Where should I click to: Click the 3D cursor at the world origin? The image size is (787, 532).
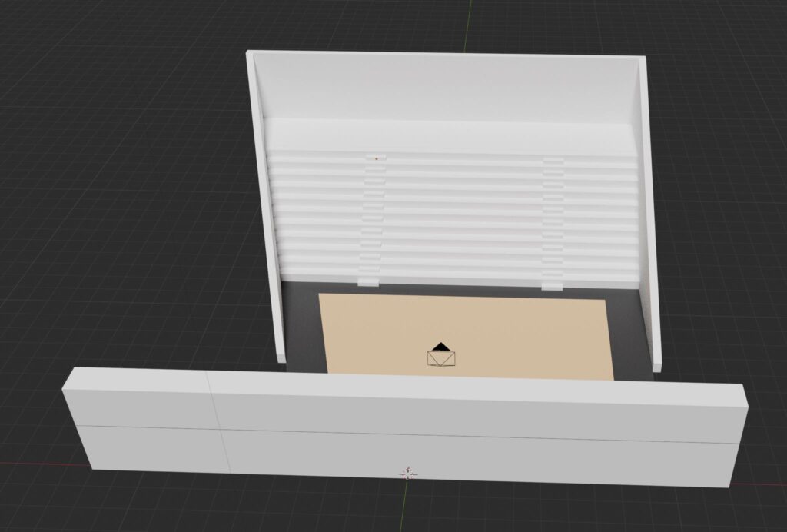[x=407, y=472]
